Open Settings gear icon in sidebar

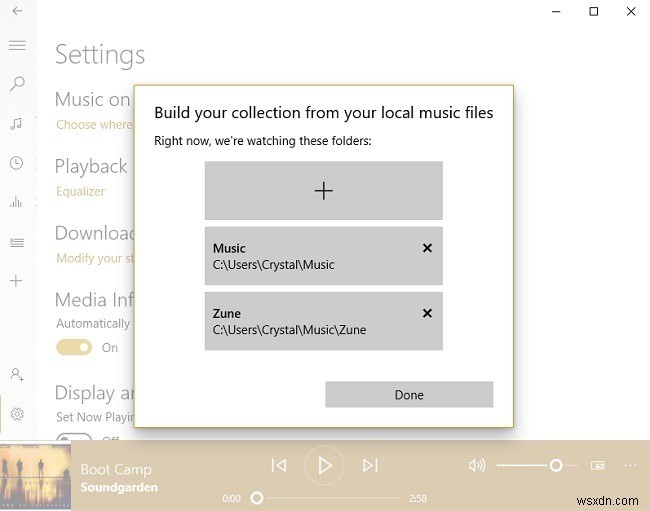(x=17, y=414)
